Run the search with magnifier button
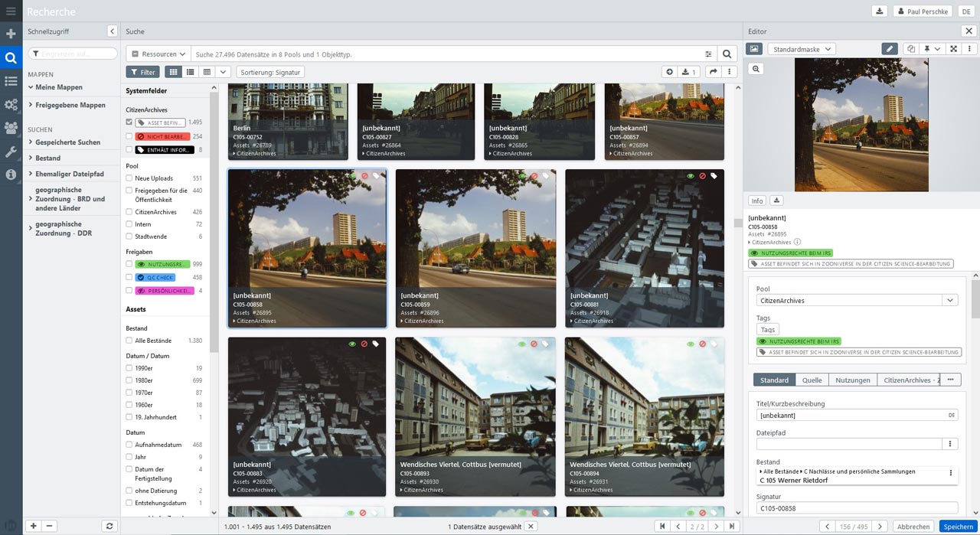Screen dimensions: 980x535 click(728, 54)
